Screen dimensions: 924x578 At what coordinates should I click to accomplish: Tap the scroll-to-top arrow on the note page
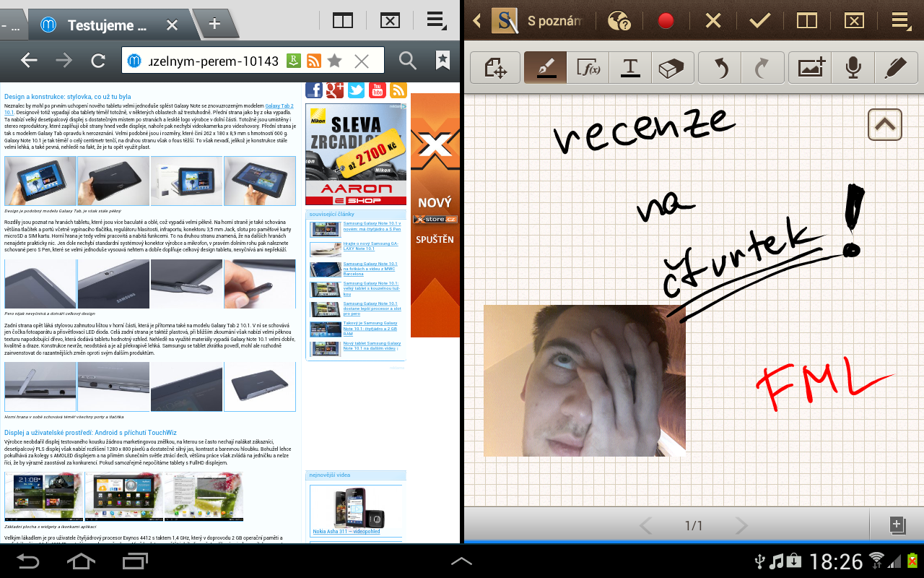(x=884, y=124)
